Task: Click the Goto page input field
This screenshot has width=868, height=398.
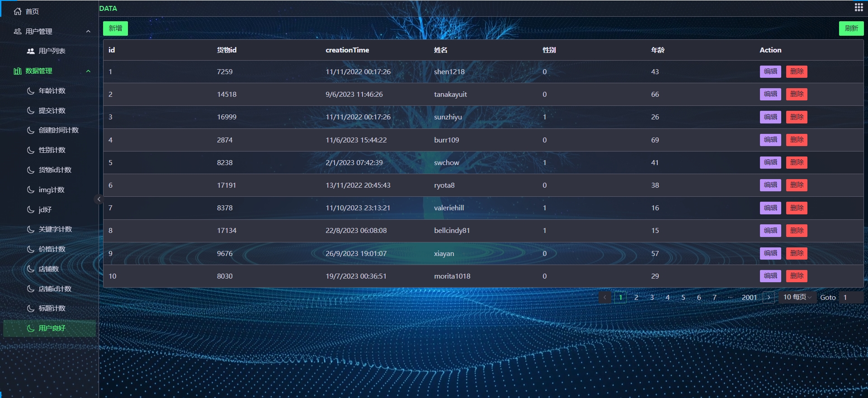Action: tap(851, 297)
